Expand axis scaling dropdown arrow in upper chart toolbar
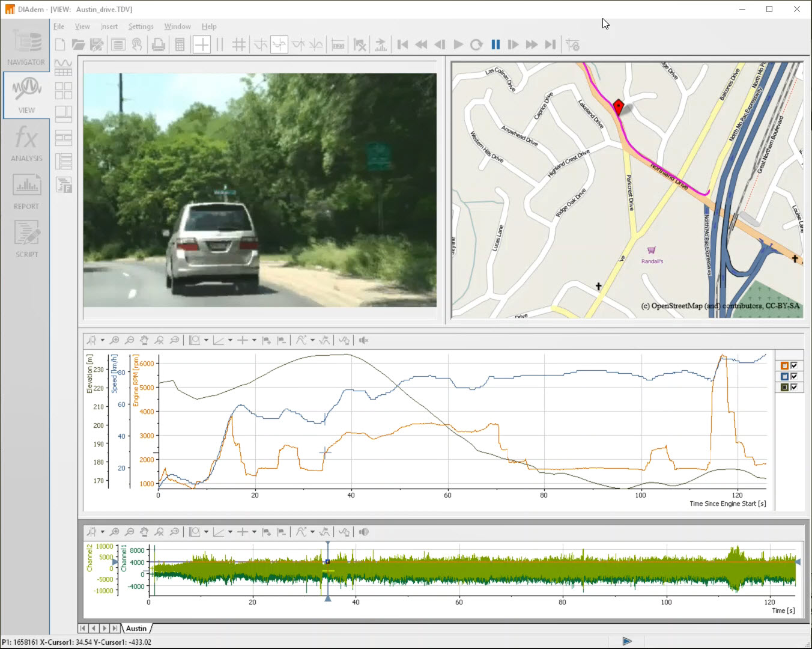This screenshot has height=649, width=812. 230,340
